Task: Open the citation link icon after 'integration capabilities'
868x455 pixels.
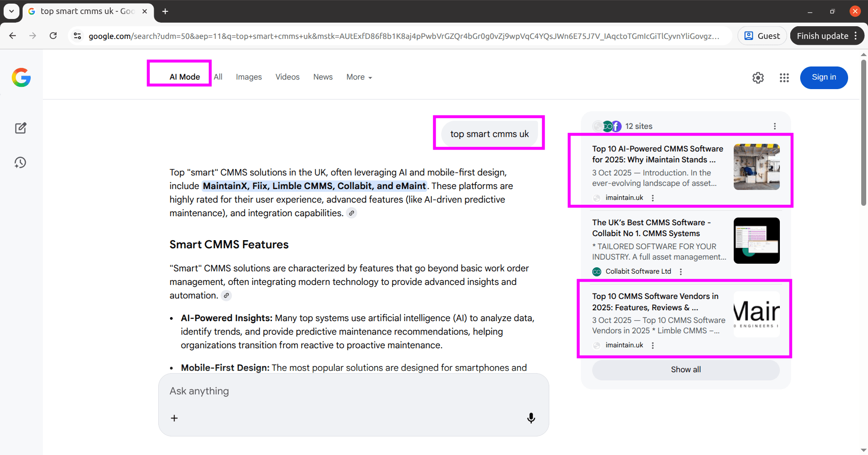Action: point(352,213)
